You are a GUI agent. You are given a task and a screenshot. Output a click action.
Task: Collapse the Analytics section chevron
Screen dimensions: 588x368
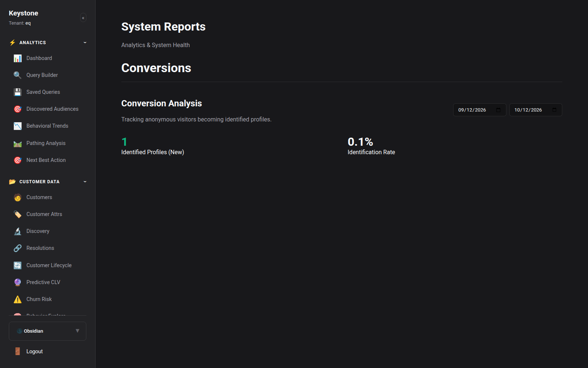(85, 43)
